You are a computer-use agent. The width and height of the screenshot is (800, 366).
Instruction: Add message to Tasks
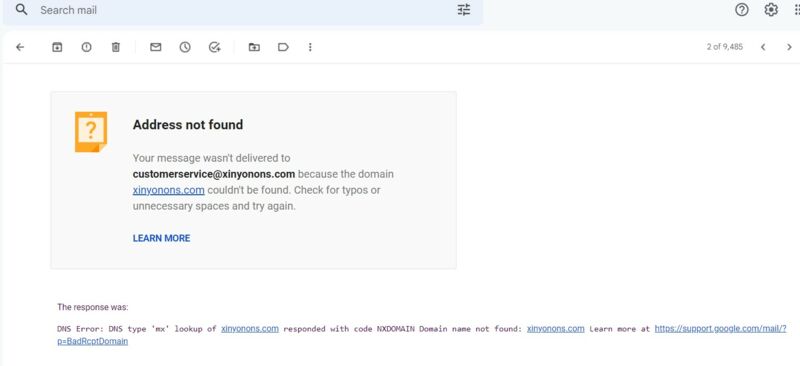(214, 47)
